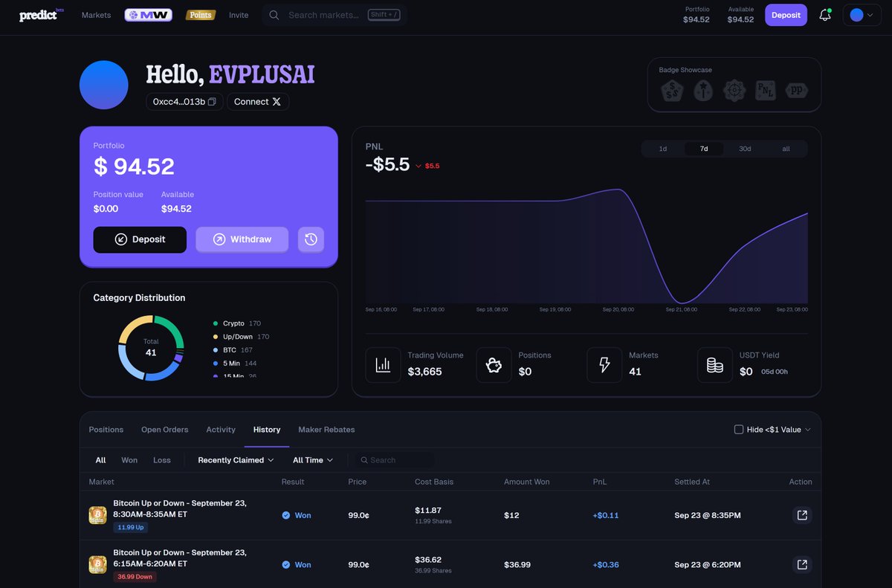Click the purple Deposit button in navbar
Image resolution: width=892 pixels, height=588 pixels.
click(786, 15)
